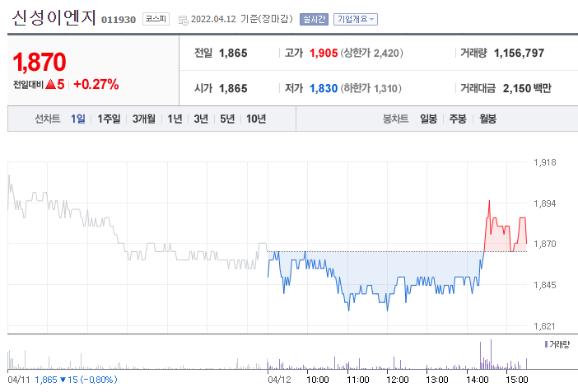Screen dimensions: 578x392
Task: Select the 5년 line chart tab
Action: click(x=227, y=119)
